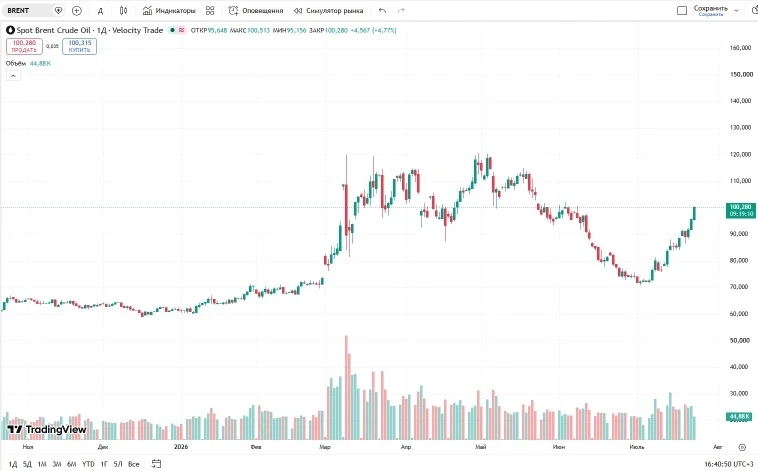Select the YTD time range
The height and width of the screenshot is (471, 758).
coord(88,464)
